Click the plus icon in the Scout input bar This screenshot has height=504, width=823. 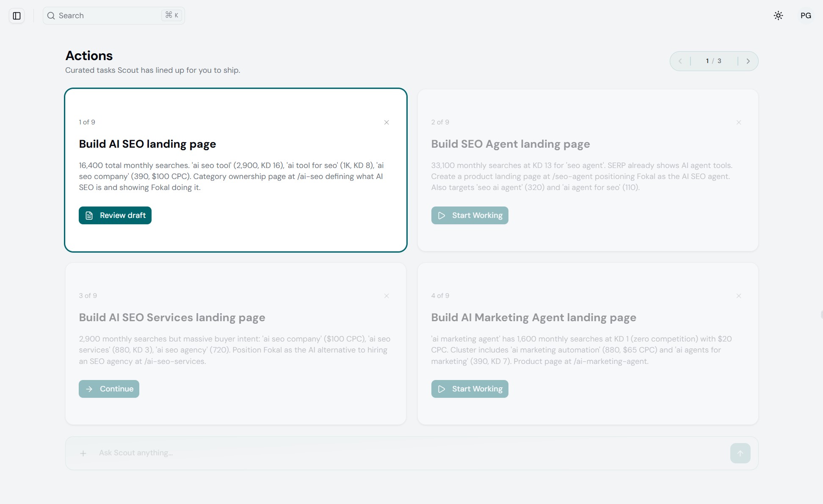tap(83, 453)
